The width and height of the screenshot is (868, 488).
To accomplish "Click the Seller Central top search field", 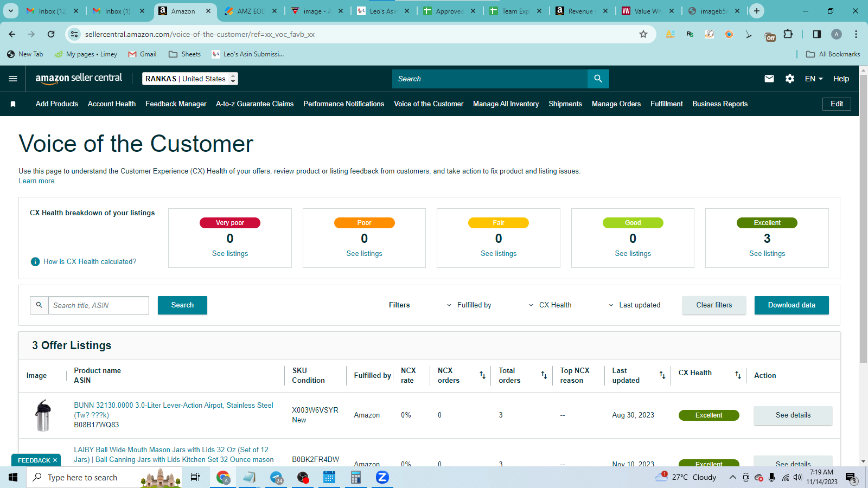I will 490,79.
